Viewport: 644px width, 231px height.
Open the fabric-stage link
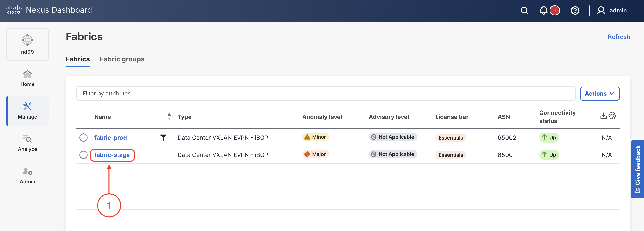pyautogui.click(x=112, y=155)
